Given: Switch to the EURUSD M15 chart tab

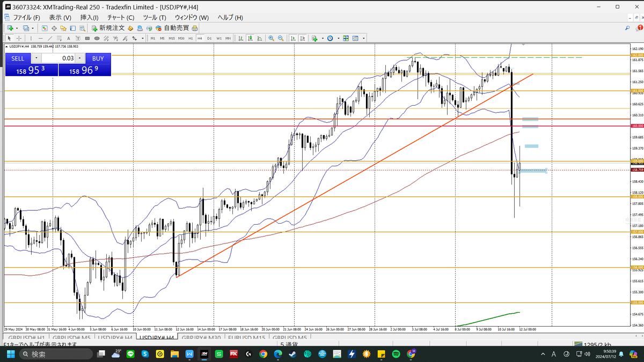Looking at the screenshot, I should [247, 338].
